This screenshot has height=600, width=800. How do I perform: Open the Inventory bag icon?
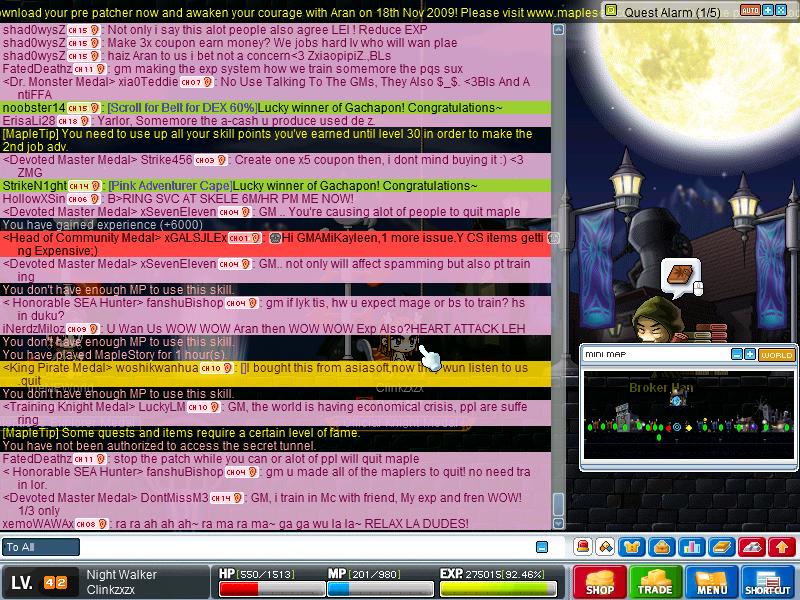pyautogui.click(x=662, y=547)
